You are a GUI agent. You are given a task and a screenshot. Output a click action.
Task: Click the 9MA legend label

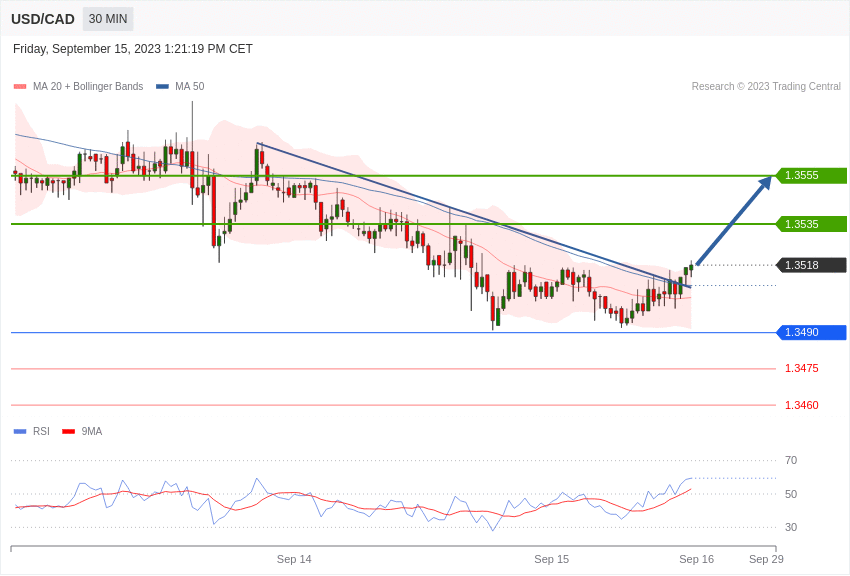pos(92,431)
